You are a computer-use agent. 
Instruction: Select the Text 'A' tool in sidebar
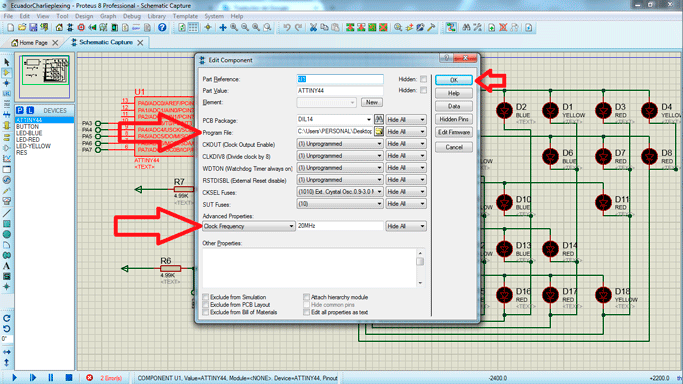(x=7, y=266)
